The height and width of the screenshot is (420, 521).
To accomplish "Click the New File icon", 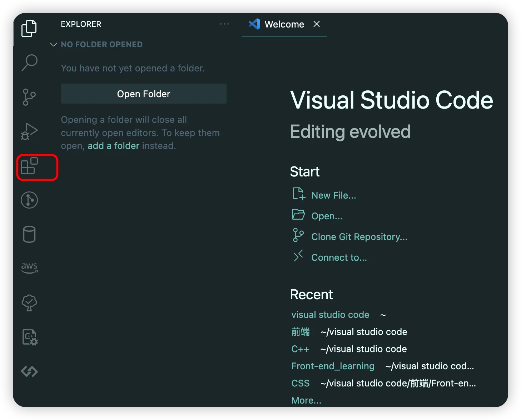I will [299, 194].
